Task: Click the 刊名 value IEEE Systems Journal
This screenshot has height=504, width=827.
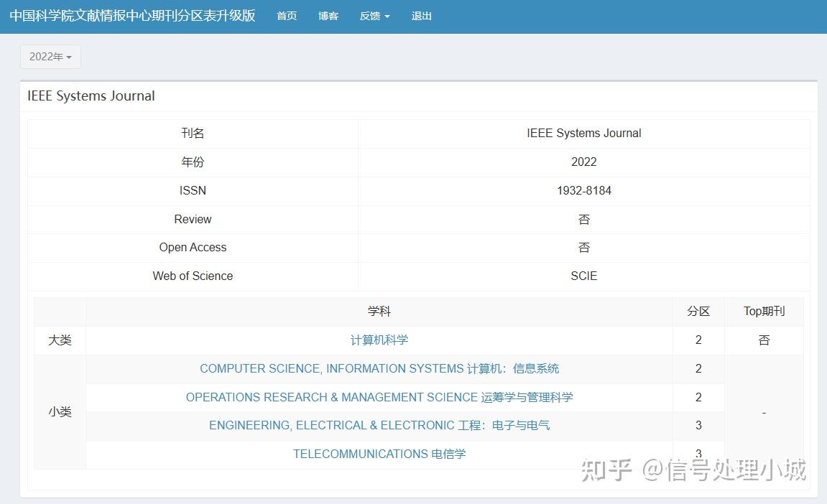Action: (x=584, y=134)
